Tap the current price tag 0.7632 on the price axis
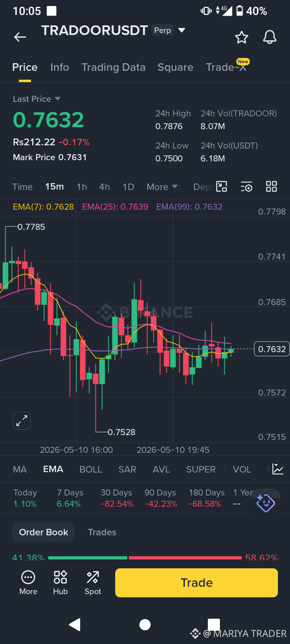Image resolution: width=290 pixels, height=644 pixels. 272,349
